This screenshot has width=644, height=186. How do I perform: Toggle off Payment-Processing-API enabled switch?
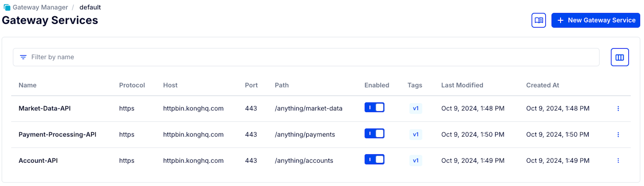[x=374, y=134]
